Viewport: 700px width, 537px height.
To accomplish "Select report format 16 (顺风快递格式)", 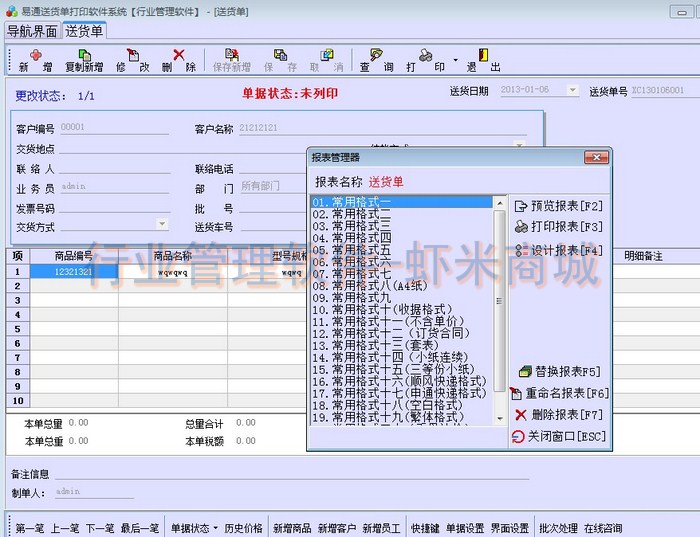I will click(x=399, y=382).
